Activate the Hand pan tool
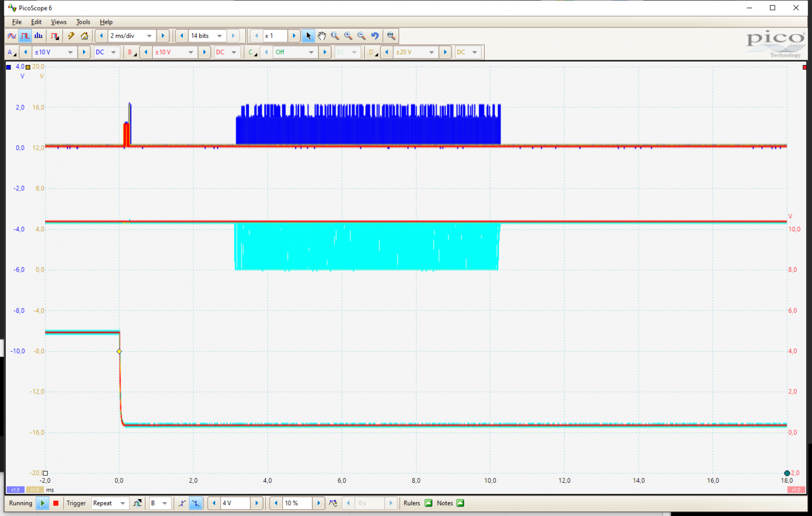Image resolution: width=812 pixels, height=516 pixels. click(322, 35)
